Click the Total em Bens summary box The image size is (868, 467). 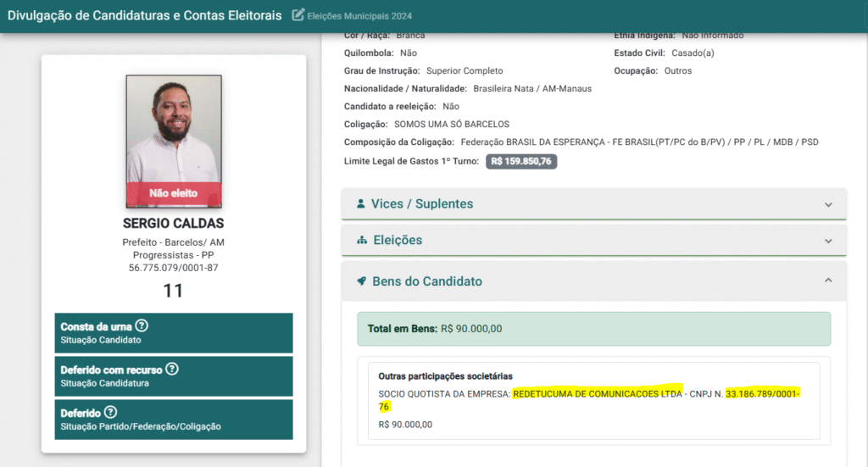point(593,328)
